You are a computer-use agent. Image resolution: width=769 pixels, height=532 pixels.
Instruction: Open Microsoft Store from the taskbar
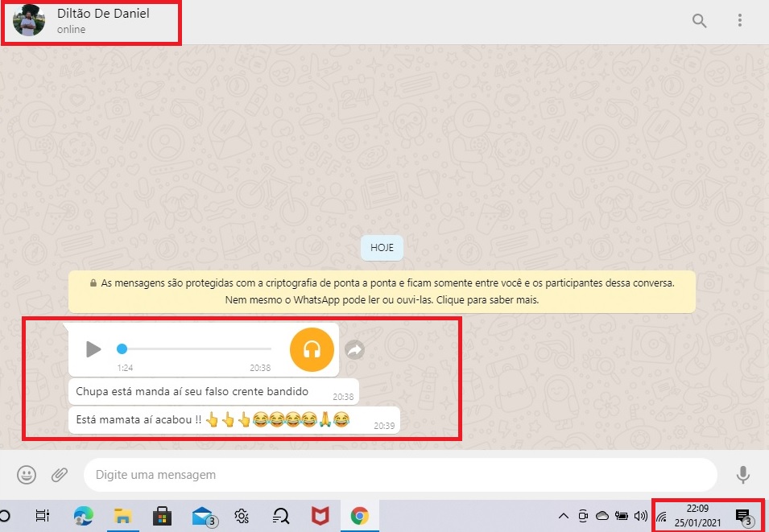[162, 516]
